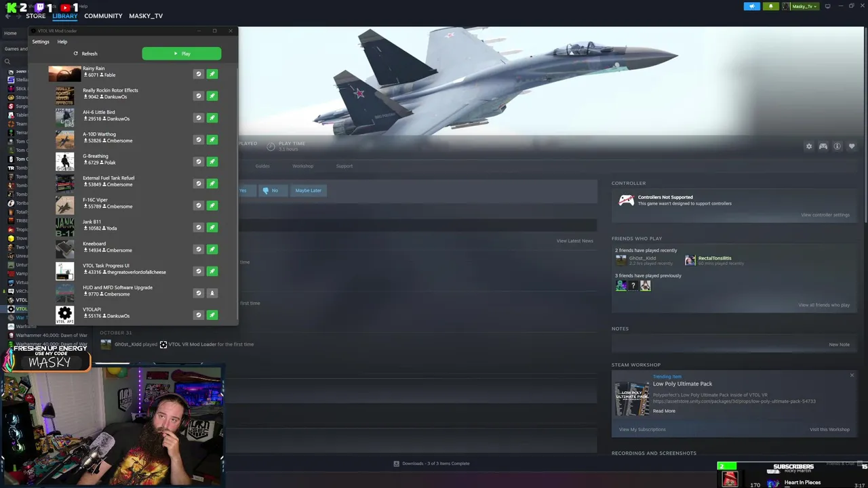This screenshot has height=488, width=868.
Task: Select the Jank B11 mod name
Action: click(92, 222)
